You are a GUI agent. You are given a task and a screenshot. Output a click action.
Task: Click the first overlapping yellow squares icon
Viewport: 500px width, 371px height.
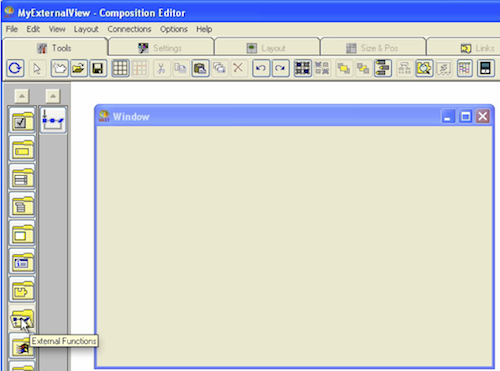pos(344,68)
